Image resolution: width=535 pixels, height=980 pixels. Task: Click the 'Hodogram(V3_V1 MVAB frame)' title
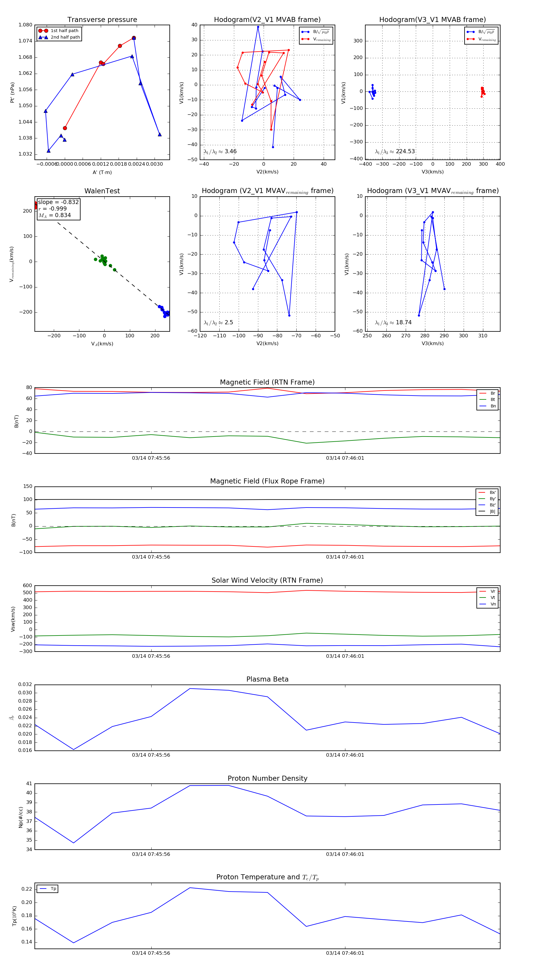click(x=432, y=20)
